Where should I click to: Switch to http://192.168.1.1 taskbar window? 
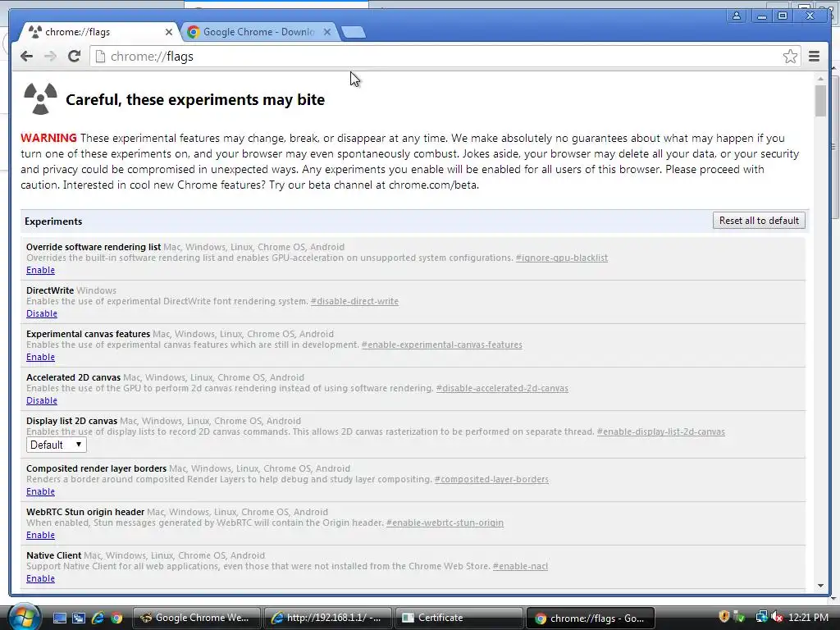pyautogui.click(x=328, y=618)
